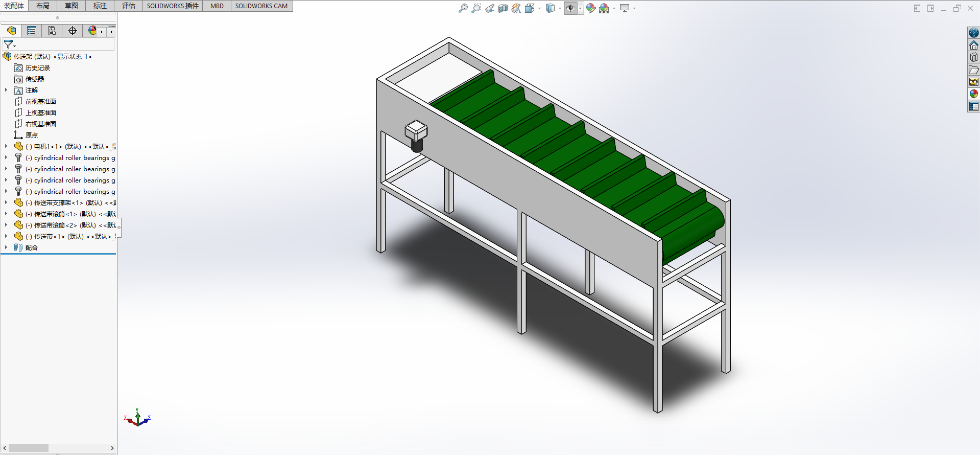Click the tree scrollbar left arrow
Screen dimensions: 980x455
coord(5,448)
